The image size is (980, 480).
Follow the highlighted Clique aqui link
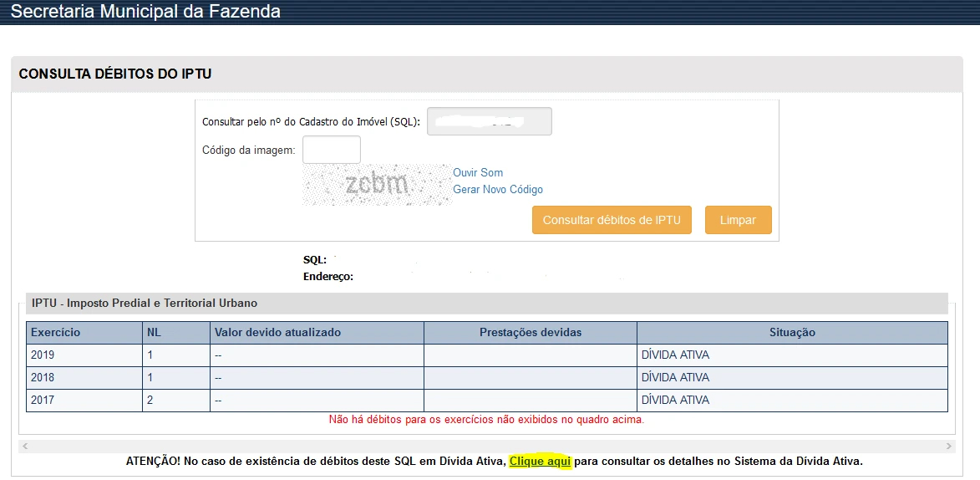541,462
